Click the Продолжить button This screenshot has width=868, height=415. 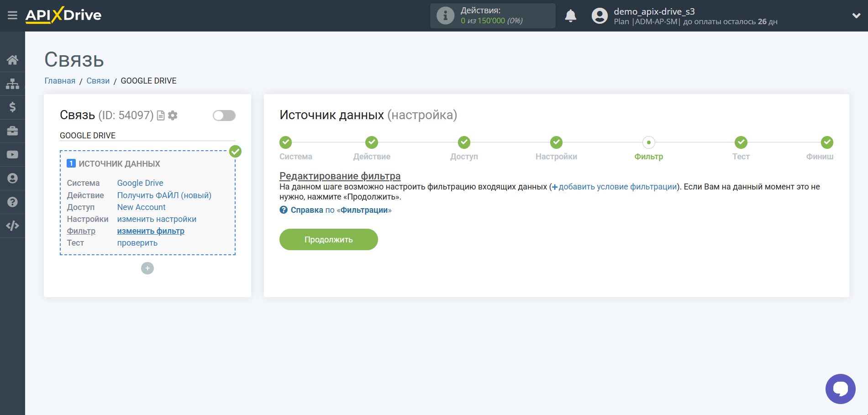tap(329, 240)
